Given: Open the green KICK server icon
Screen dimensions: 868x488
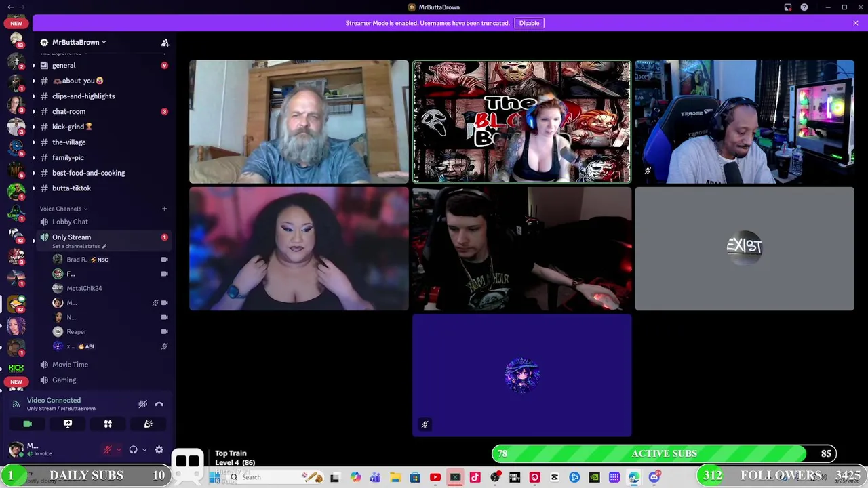Looking at the screenshot, I should coord(16,367).
